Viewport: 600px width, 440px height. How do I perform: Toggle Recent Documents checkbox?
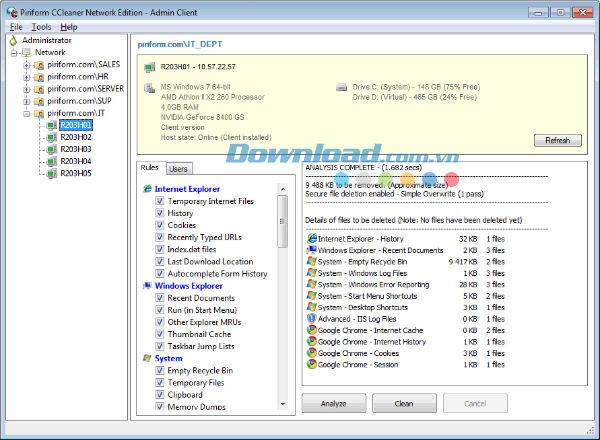[160, 298]
